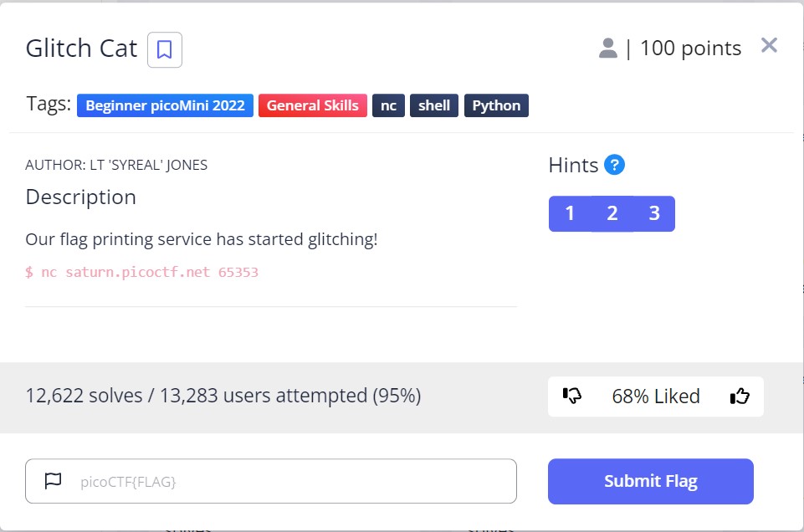Select the shell tag
The width and height of the screenshot is (804, 532).
point(433,105)
